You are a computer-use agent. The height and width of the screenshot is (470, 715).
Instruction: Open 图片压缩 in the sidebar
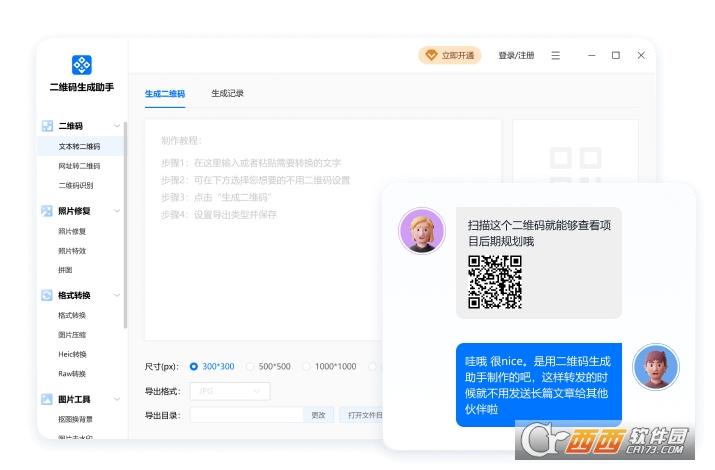72,335
